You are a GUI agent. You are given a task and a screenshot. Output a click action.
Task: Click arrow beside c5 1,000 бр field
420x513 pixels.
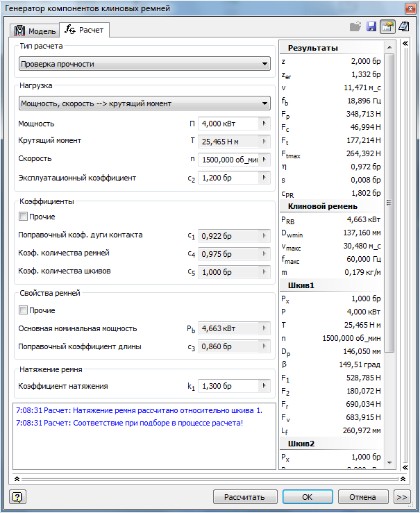(x=264, y=272)
